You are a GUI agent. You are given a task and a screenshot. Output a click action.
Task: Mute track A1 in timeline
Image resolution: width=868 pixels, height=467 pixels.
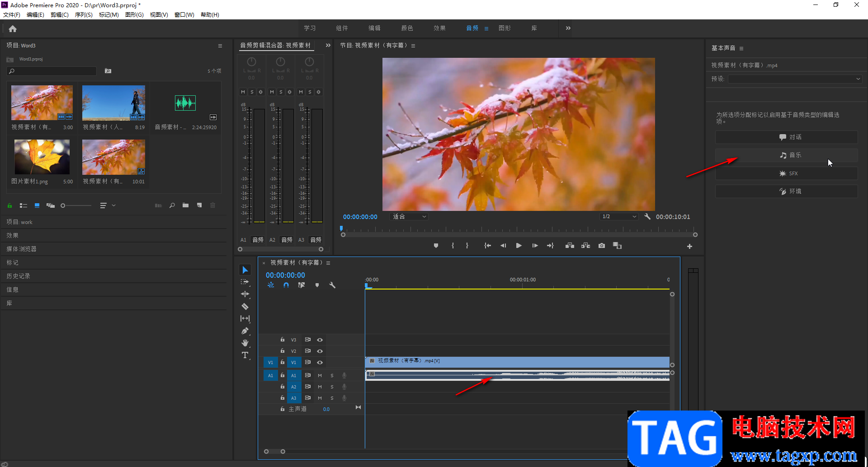[320, 375]
